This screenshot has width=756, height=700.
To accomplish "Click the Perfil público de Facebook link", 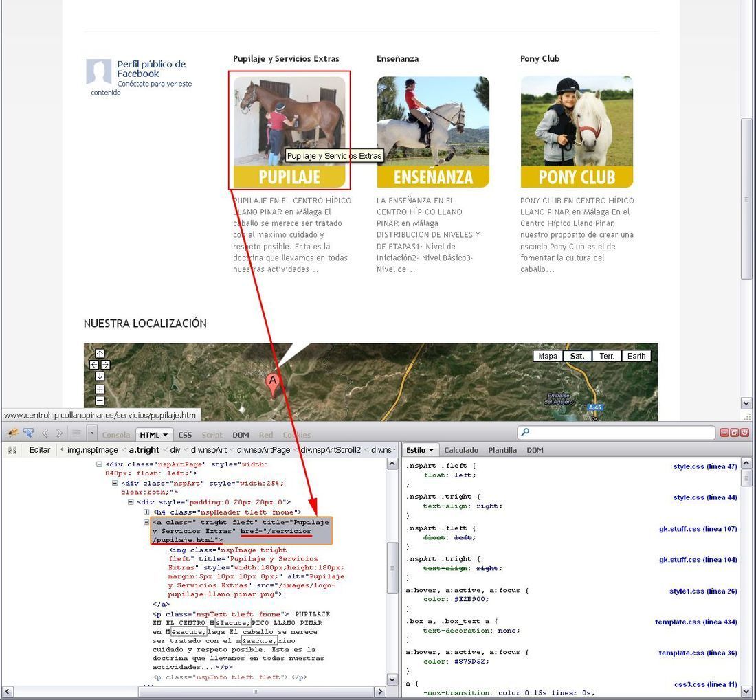I will coord(151,69).
